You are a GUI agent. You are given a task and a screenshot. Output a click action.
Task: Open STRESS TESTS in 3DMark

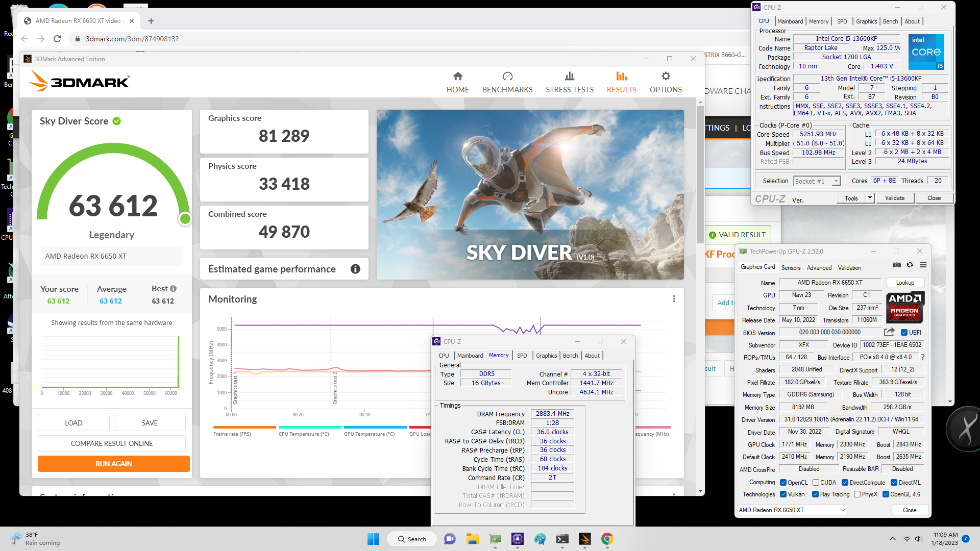click(x=570, y=82)
